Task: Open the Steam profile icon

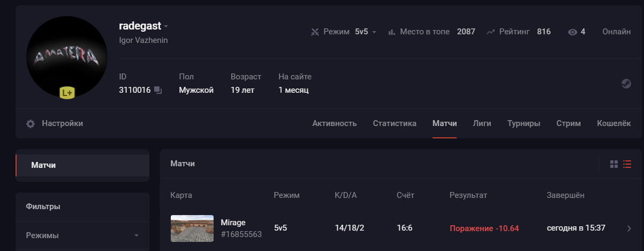Action: [625, 84]
